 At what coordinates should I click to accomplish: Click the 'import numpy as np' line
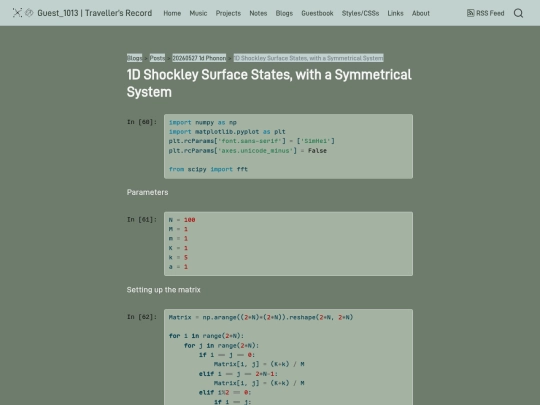tap(202, 122)
